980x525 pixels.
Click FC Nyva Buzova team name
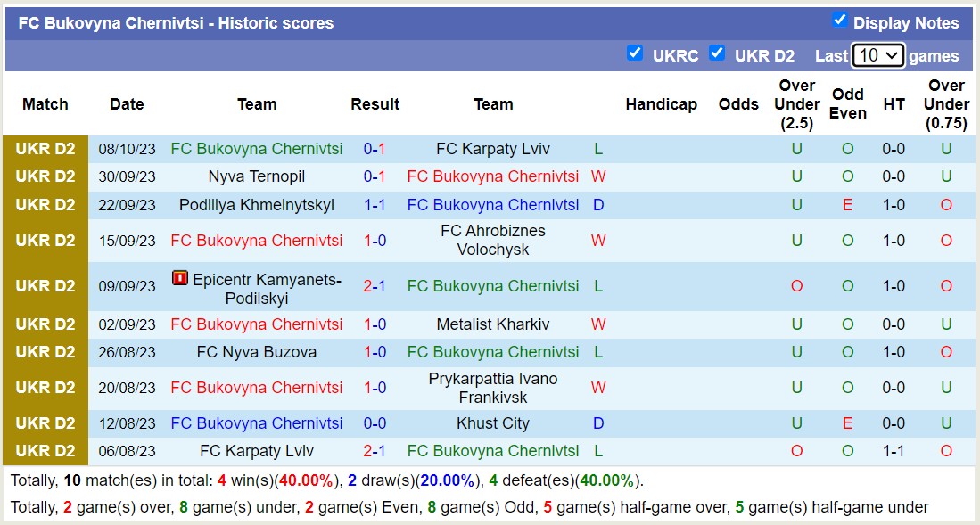(257, 352)
